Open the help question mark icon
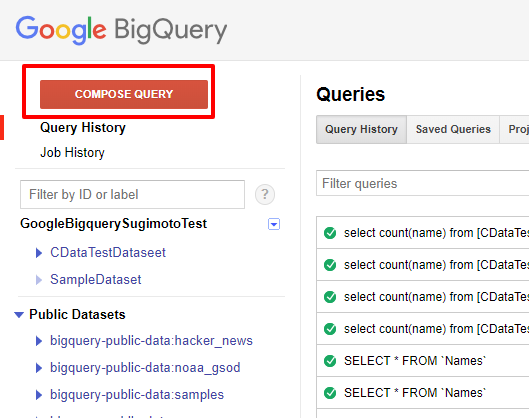530x418 pixels. [x=265, y=194]
